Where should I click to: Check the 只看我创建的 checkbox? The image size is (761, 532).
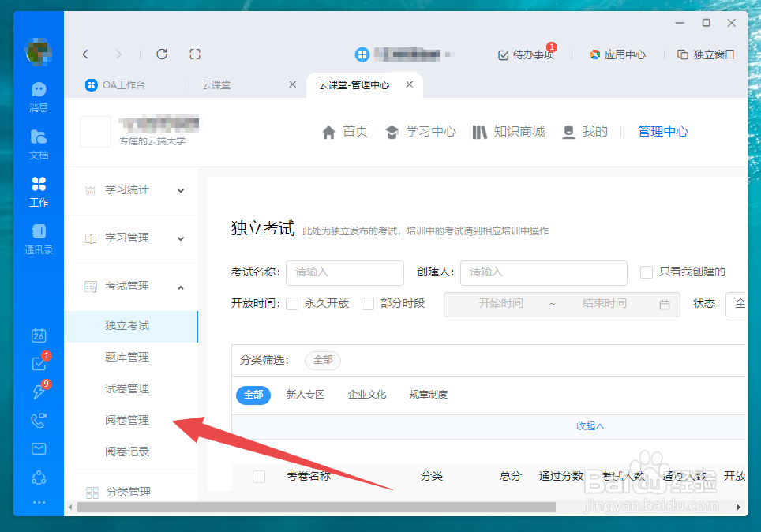point(645,272)
